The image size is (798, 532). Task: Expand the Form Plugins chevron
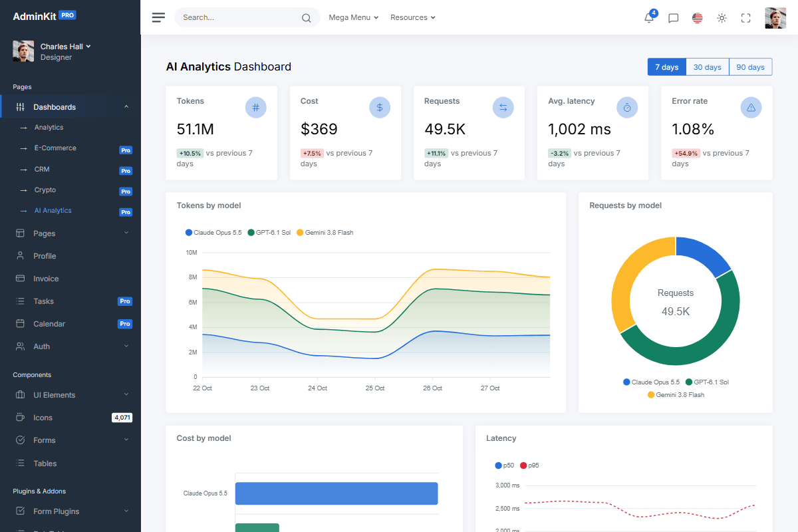coord(126,511)
